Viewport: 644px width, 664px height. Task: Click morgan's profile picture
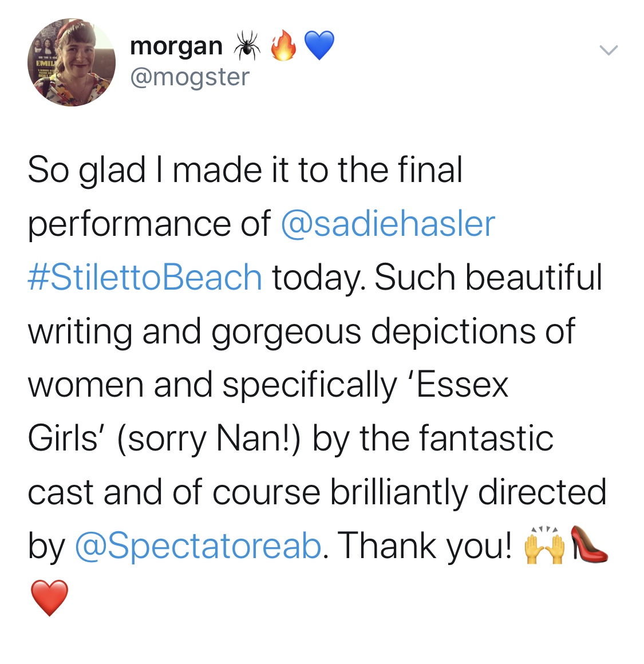(x=71, y=62)
